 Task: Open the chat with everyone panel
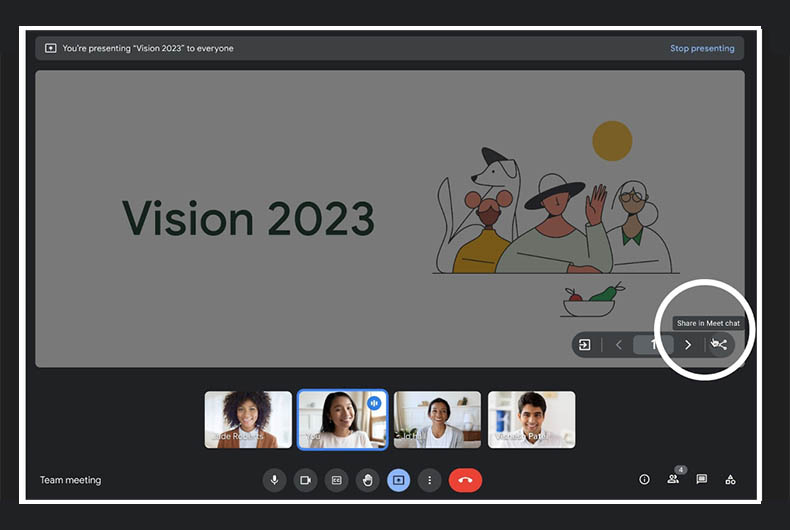point(702,480)
